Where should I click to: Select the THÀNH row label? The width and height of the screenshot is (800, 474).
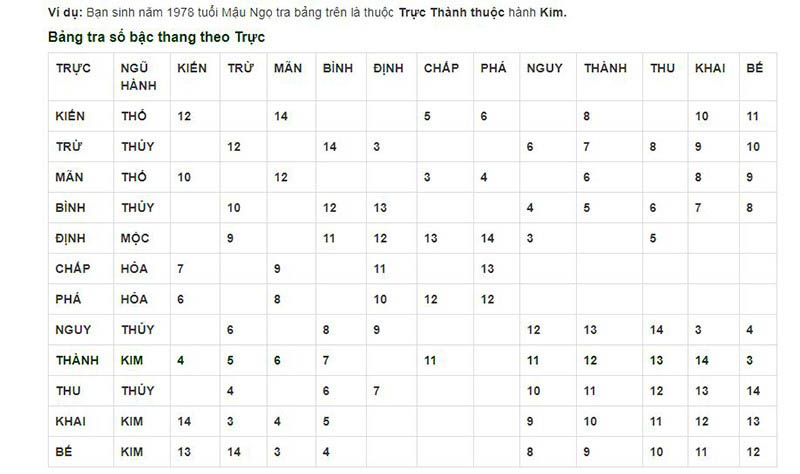click(77, 360)
